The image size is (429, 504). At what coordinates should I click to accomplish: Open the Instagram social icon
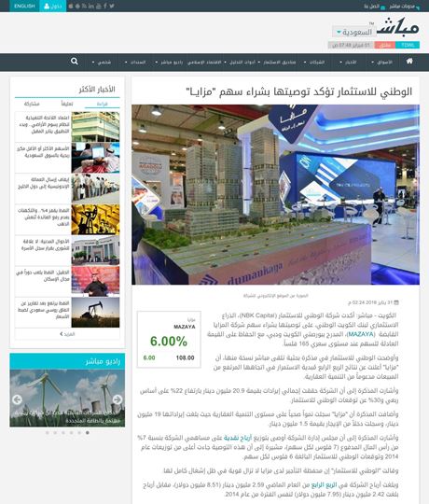click(98, 7)
